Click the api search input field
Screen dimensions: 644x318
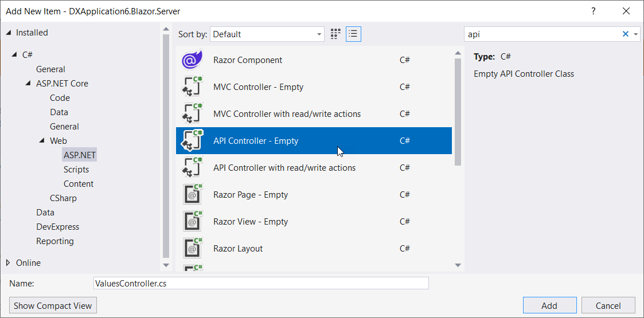[542, 34]
